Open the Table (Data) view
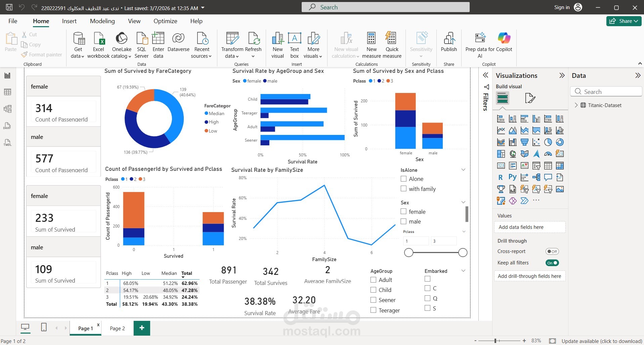 (x=7, y=92)
